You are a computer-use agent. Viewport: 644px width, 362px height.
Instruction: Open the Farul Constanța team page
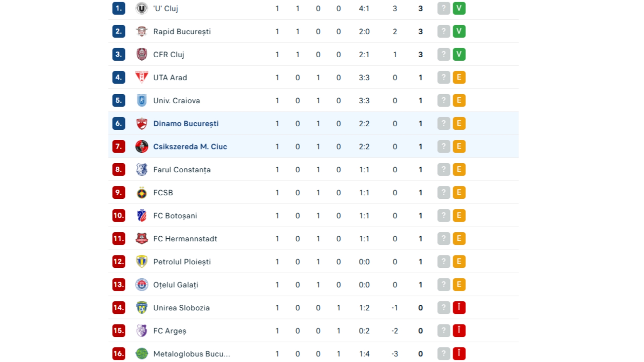(x=182, y=170)
